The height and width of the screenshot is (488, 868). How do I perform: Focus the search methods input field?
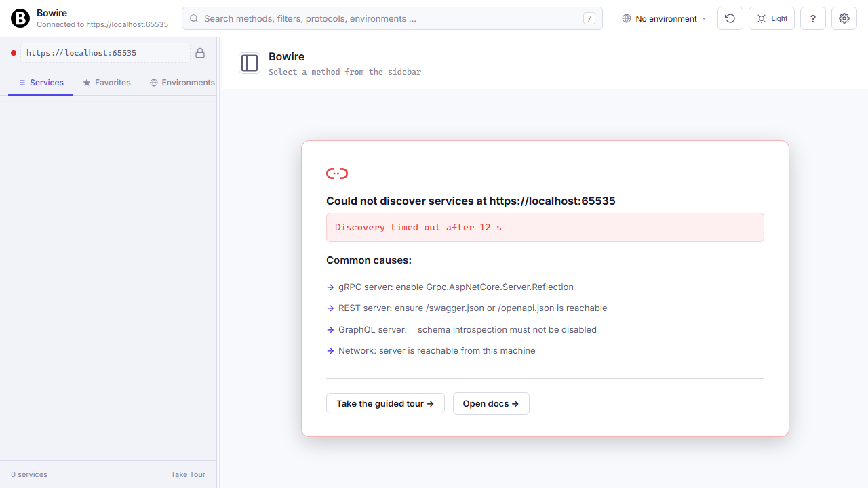click(x=392, y=18)
